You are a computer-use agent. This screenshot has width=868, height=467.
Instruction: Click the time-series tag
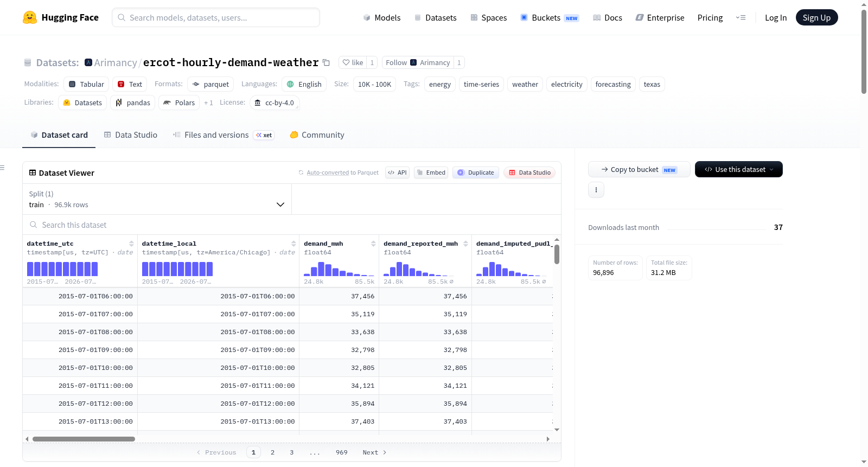pyautogui.click(x=481, y=84)
